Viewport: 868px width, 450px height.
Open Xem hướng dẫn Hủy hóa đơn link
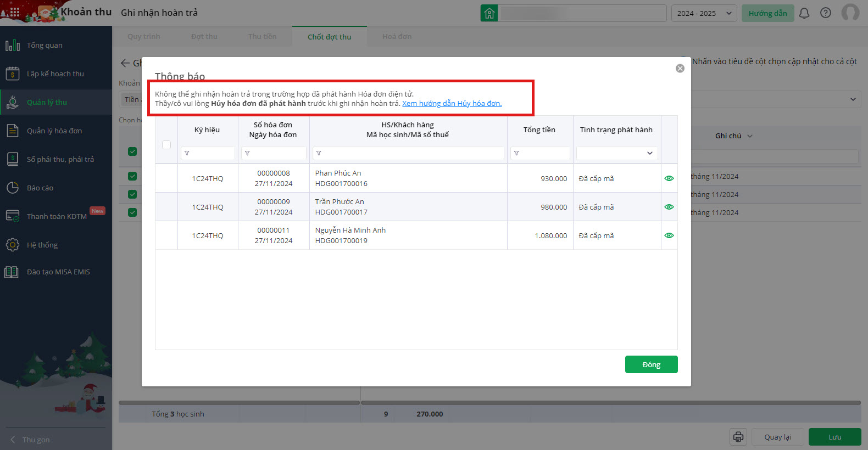pyautogui.click(x=452, y=103)
